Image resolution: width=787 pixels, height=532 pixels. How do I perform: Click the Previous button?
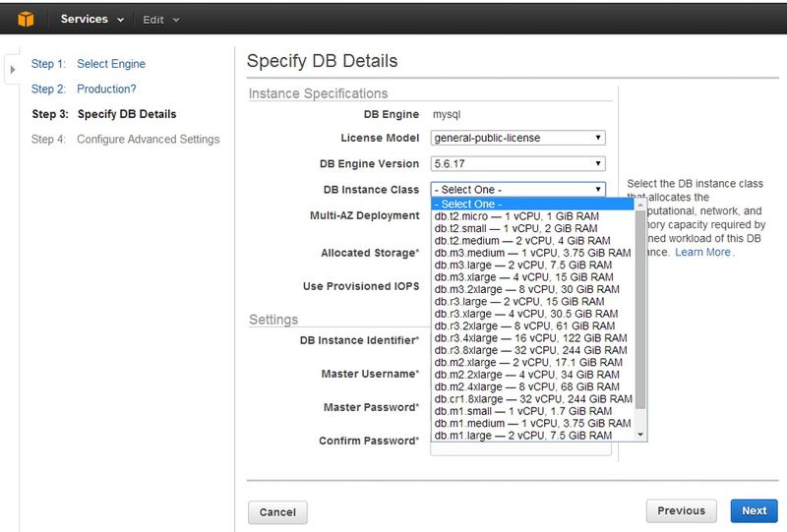pos(681,510)
